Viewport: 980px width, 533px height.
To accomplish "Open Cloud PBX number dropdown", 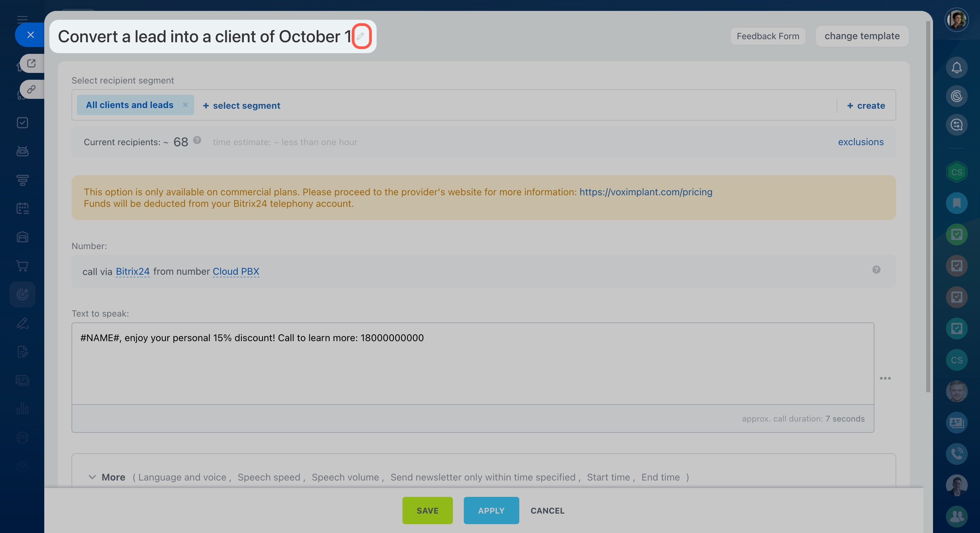I will point(236,272).
